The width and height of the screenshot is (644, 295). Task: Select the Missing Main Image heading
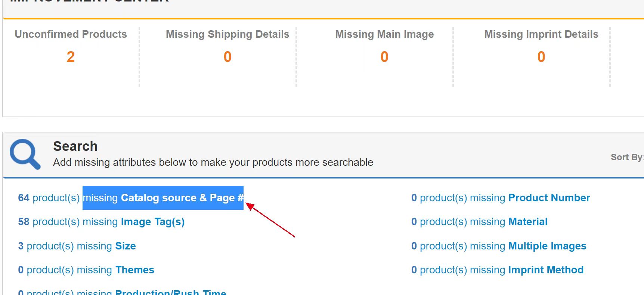(384, 34)
